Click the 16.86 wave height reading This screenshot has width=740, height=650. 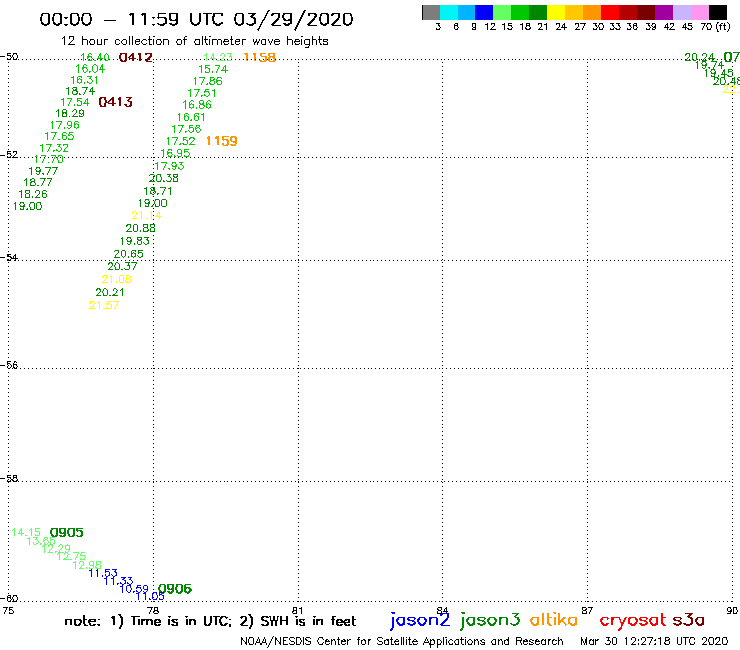pyautogui.click(x=197, y=105)
